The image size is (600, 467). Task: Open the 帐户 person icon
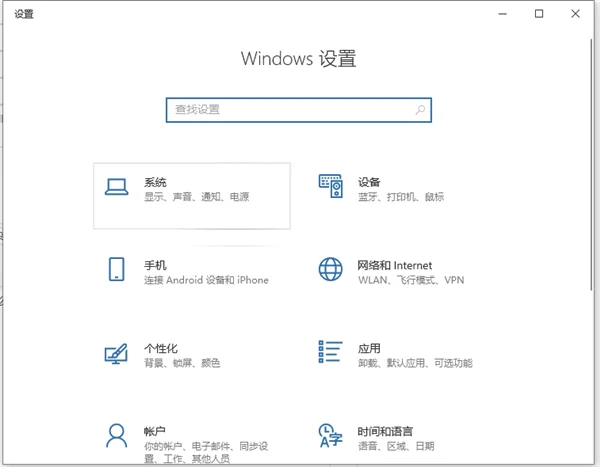point(116,435)
